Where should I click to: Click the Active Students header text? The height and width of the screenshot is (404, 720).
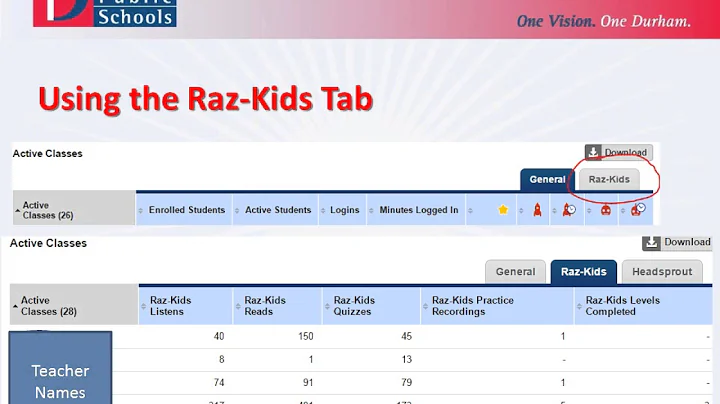[278, 210]
